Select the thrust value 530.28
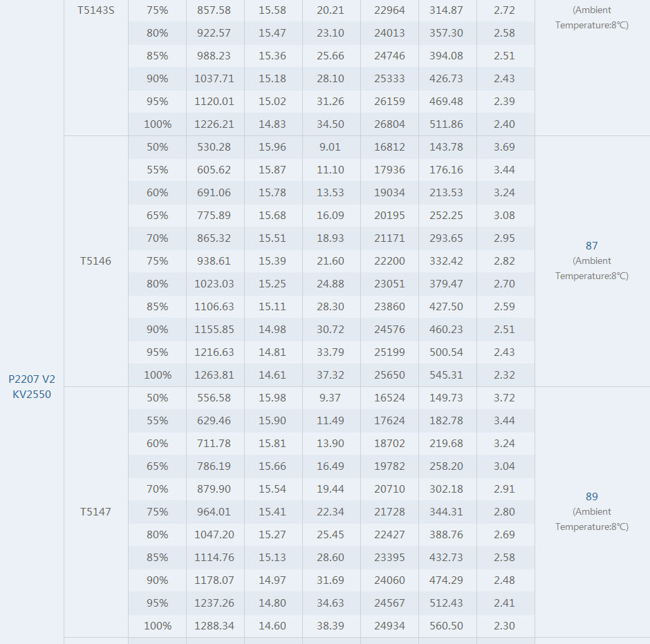 (x=214, y=147)
